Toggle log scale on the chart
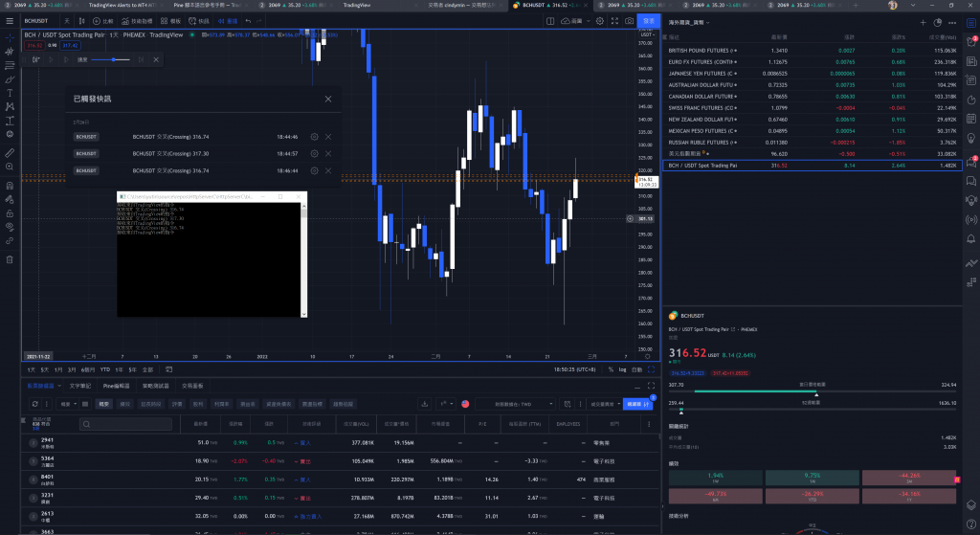This screenshot has height=535, width=980. click(624, 368)
